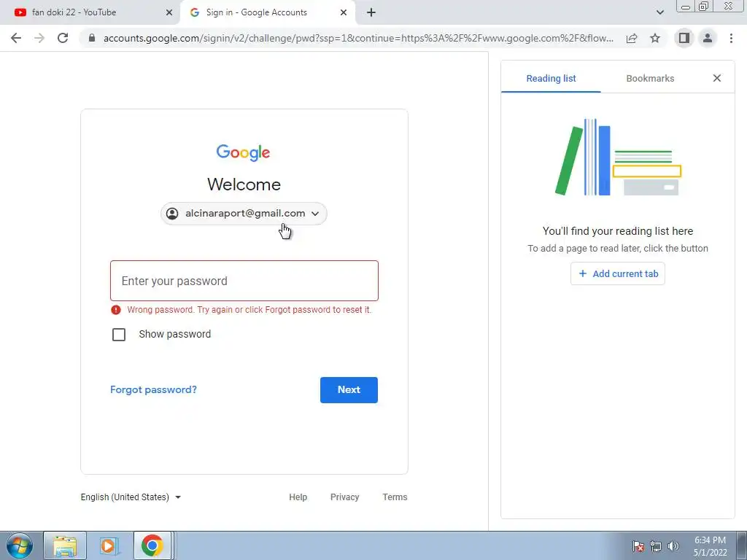Open the Reading list tab in side panel
Viewport: 747px width, 560px height.
click(x=551, y=79)
